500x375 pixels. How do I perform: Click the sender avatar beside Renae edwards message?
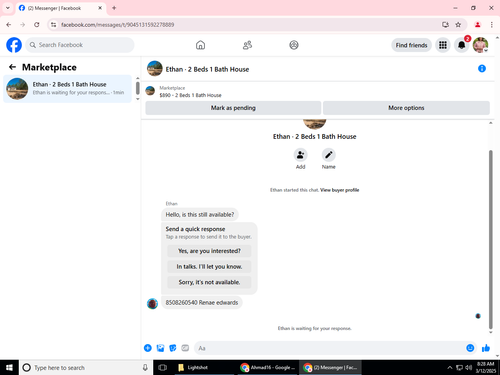tap(152, 303)
